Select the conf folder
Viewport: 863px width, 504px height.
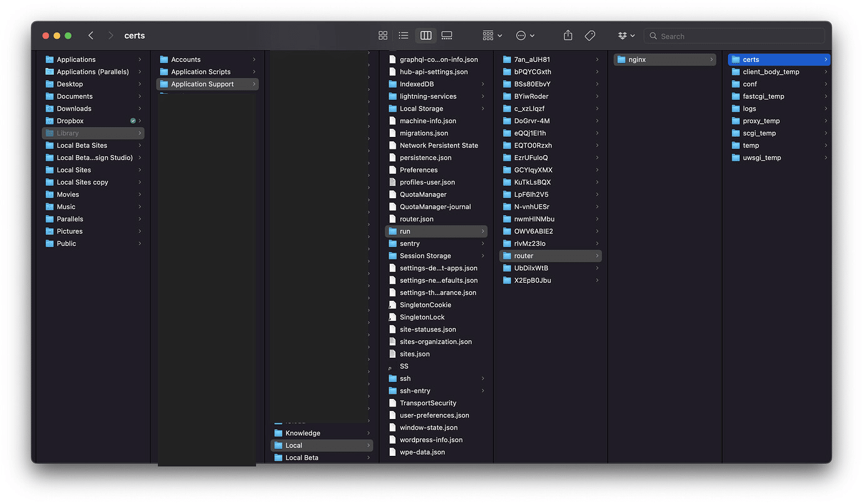[779, 84]
